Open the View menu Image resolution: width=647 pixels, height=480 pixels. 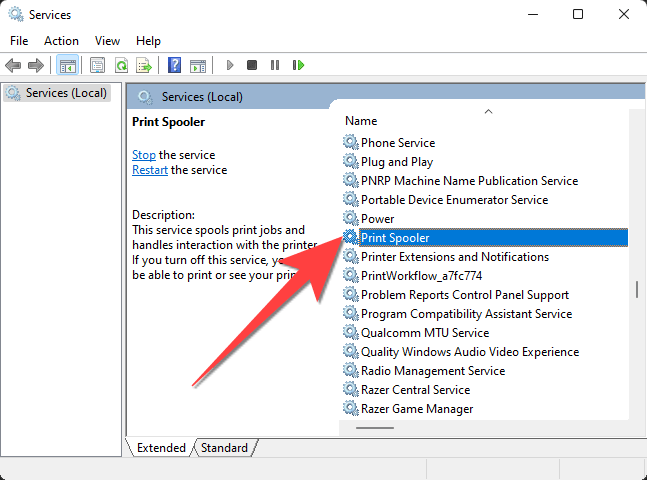107,41
